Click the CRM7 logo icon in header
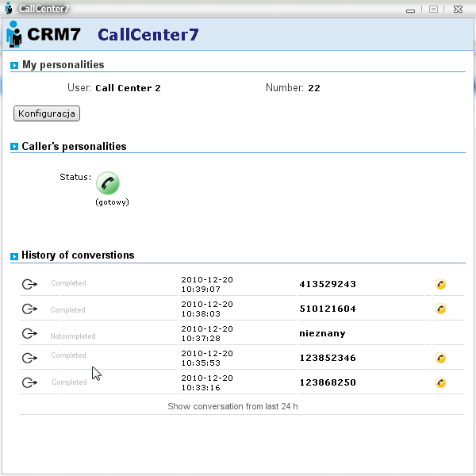 coord(14,34)
